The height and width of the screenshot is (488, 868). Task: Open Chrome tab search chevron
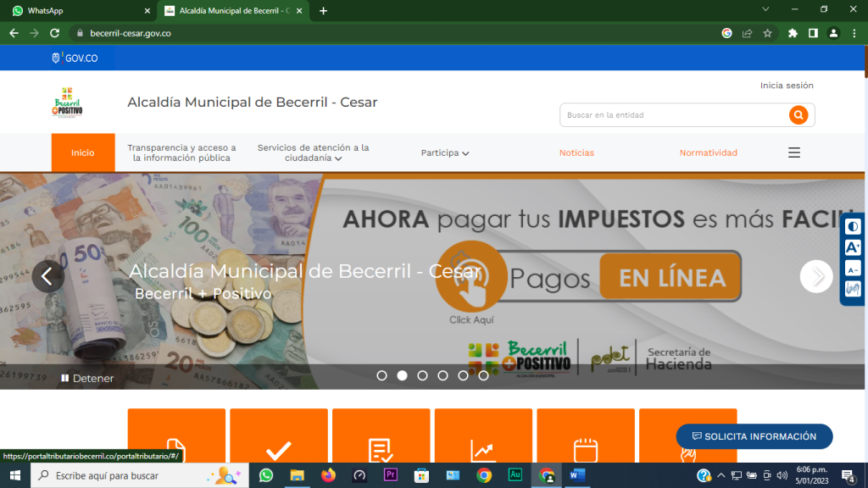765,10
